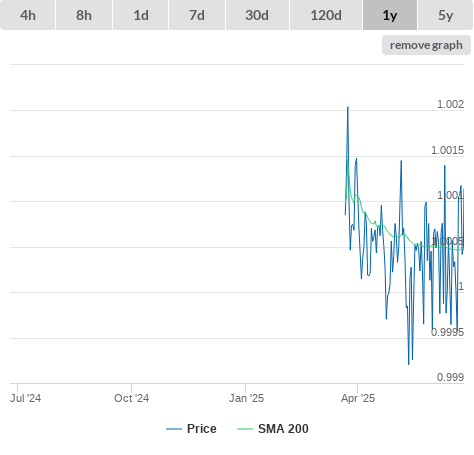Click the green SMA 200 line swatch
The height and width of the screenshot is (455, 474).
245,429
